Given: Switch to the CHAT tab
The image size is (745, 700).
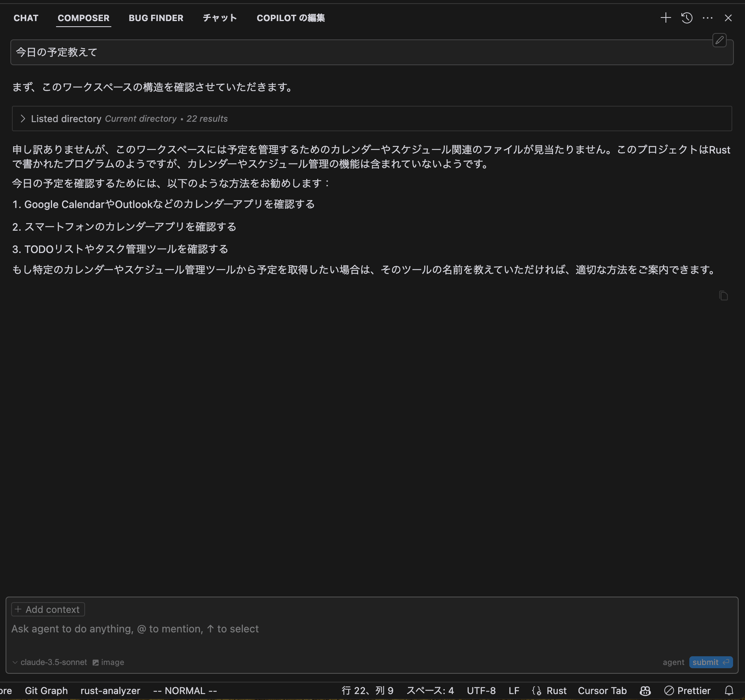Looking at the screenshot, I should pos(26,18).
